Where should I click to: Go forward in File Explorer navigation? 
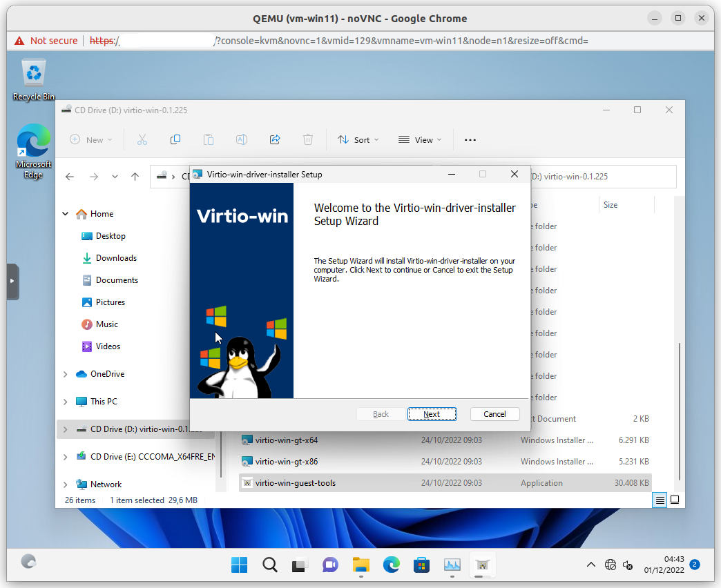pos(94,177)
